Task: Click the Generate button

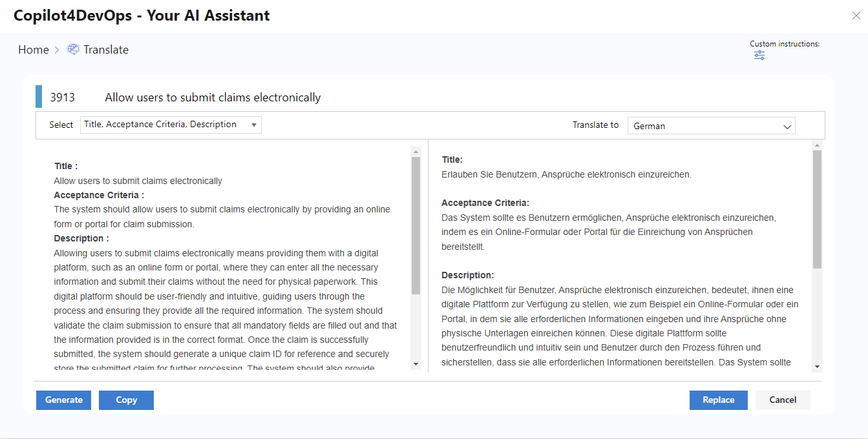Action: pos(63,400)
